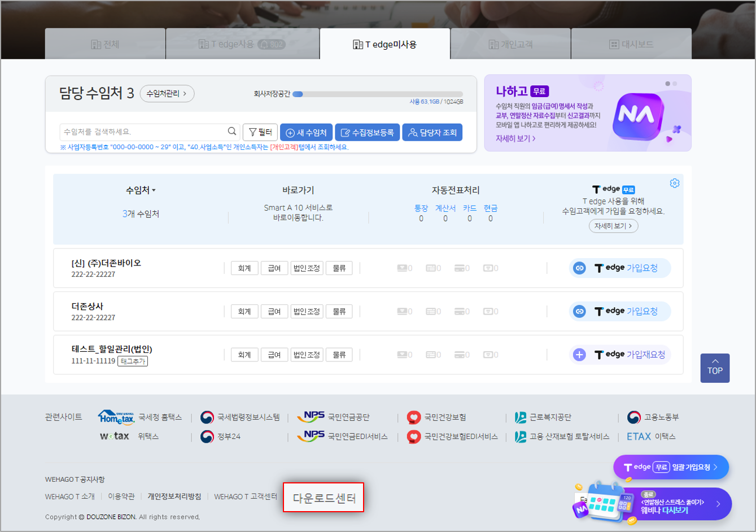Open the 국세청 홈택스 site logo link
This screenshot has width=756, height=532.
[x=116, y=417]
